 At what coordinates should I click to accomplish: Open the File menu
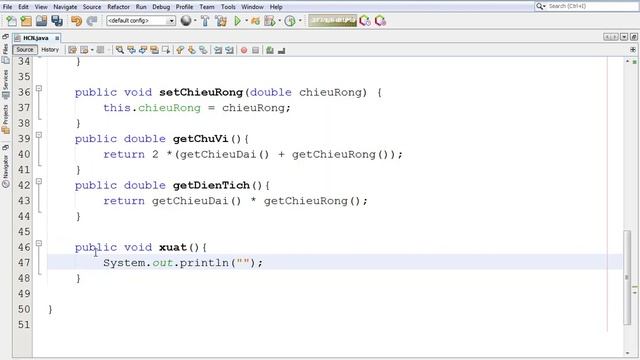tap(7, 7)
